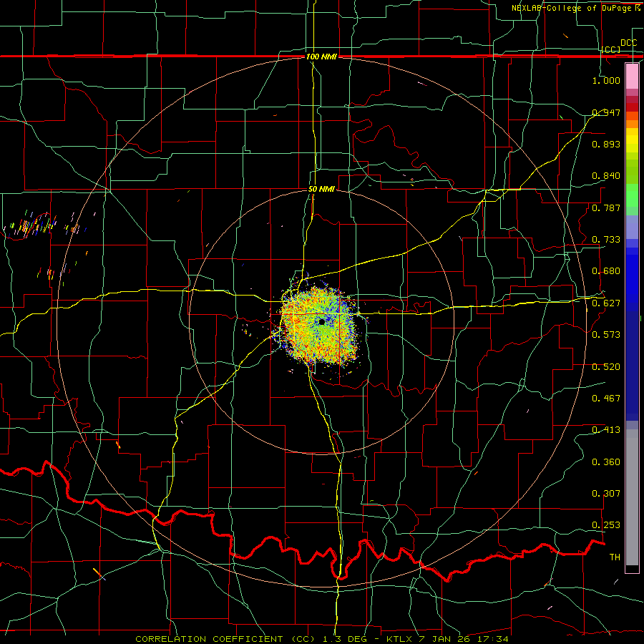Select the 0.840 legend value
The width and height of the screenshot is (644, 644).
pyautogui.click(x=606, y=176)
